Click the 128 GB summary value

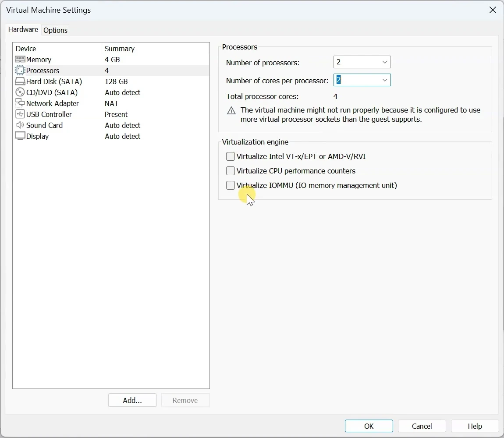(116, 81)
